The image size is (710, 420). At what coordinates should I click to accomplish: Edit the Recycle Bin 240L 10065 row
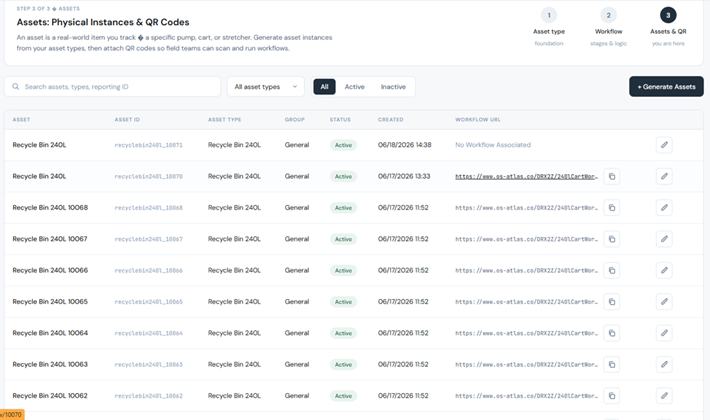click(x=664, y=301)
